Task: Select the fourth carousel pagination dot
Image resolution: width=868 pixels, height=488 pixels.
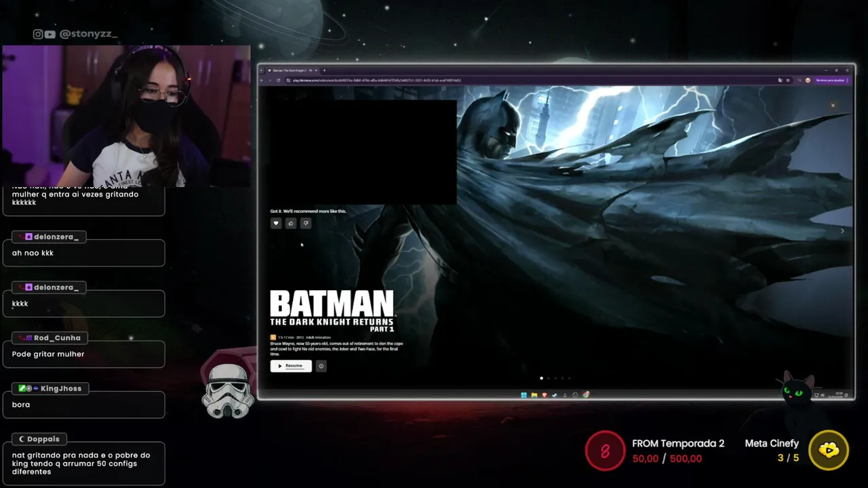Action: pyautogui.click(x=562, y=378)
